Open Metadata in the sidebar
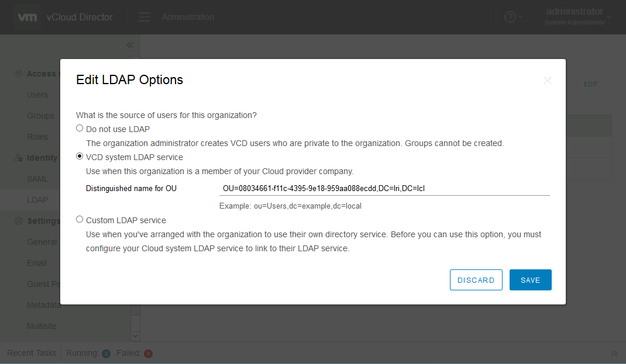Image resolution: width=626 pixels, height=364 pixels. coord(43,305)
